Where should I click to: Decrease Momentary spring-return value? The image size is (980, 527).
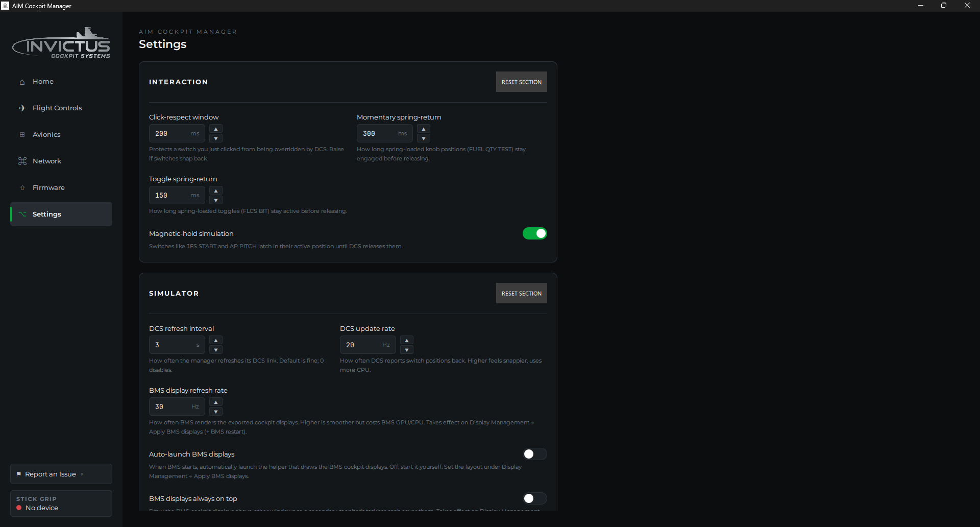click(424, 138)
